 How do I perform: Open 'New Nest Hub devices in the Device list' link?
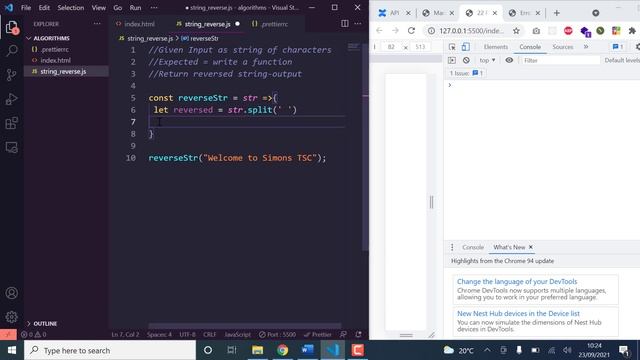[518, 313]
